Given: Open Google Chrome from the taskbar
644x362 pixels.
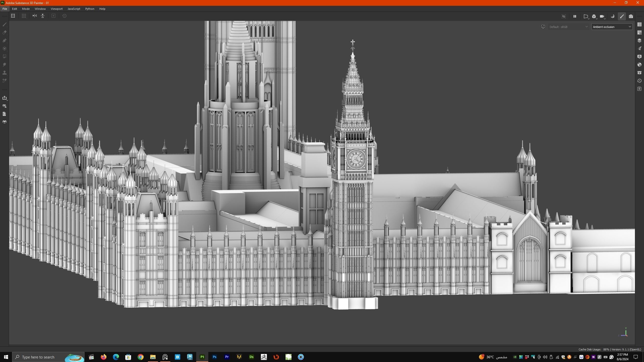Looking at the screenshot, I should click(141, 357).
